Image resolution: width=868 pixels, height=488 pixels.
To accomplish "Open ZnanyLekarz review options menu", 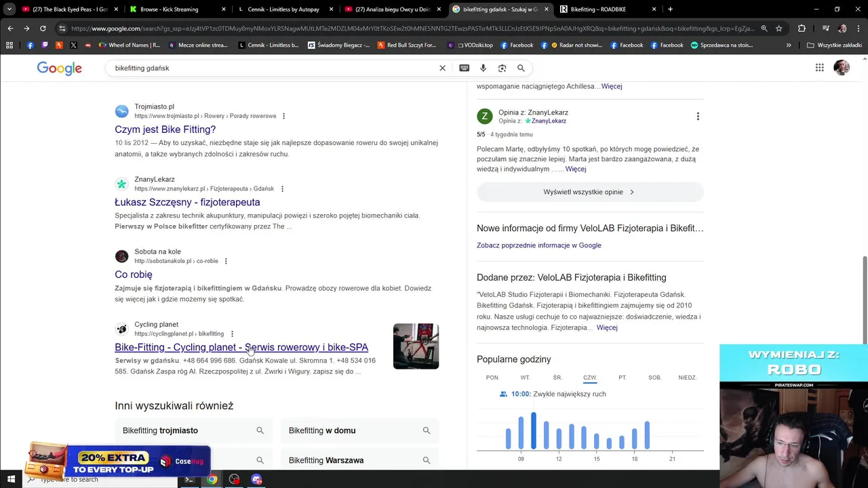I will [x=698, y=117].
